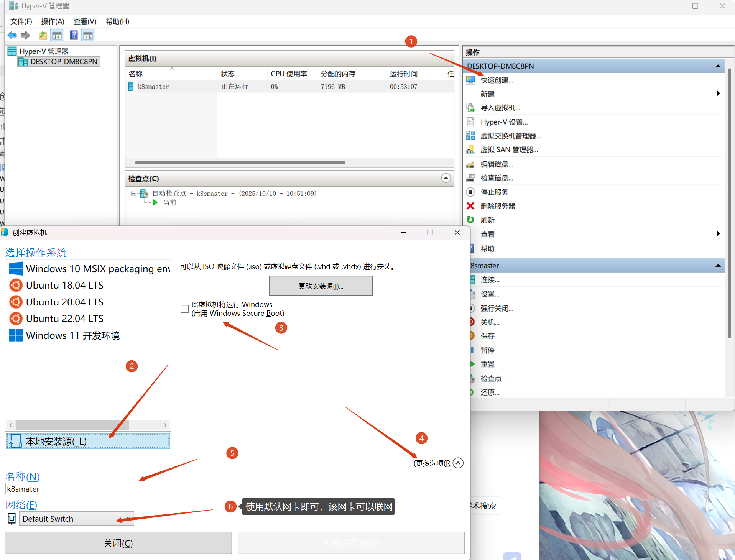
Task: Click the network adapter icon beside Default Switch
Action: [x=12, y=519]
